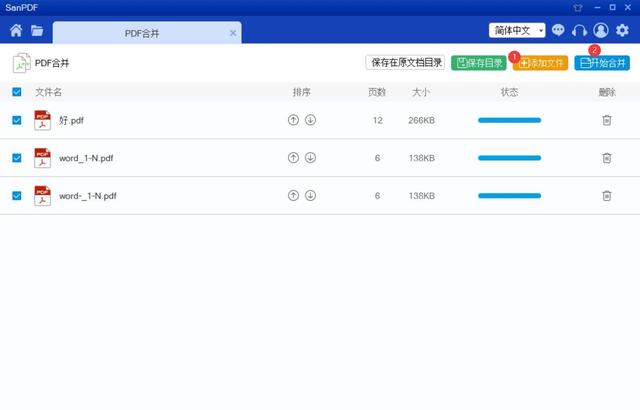Select 保存在原文档目录 option
The image size is (640, 410).
point(405,63)
